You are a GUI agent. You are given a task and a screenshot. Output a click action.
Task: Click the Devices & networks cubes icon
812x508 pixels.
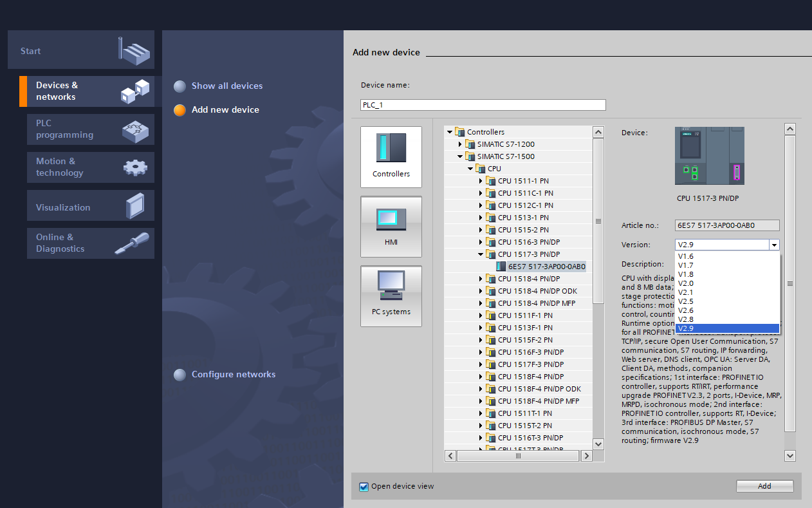[x=136, y=91]
